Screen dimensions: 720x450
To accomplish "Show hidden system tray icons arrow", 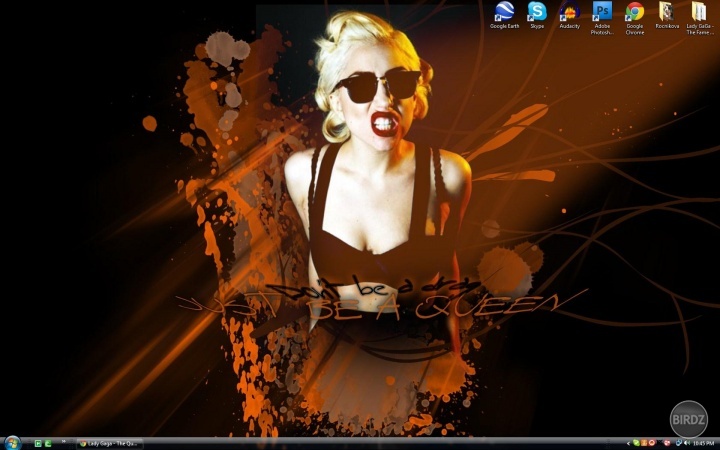I will point(629,443).
